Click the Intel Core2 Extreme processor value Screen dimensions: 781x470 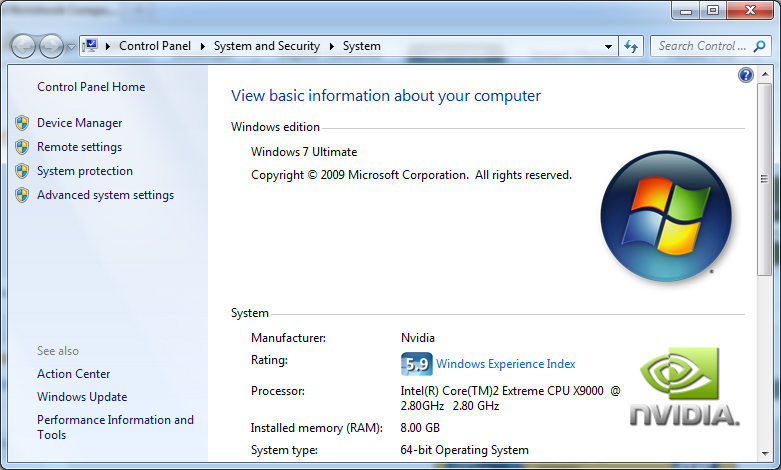pos(511,398)
